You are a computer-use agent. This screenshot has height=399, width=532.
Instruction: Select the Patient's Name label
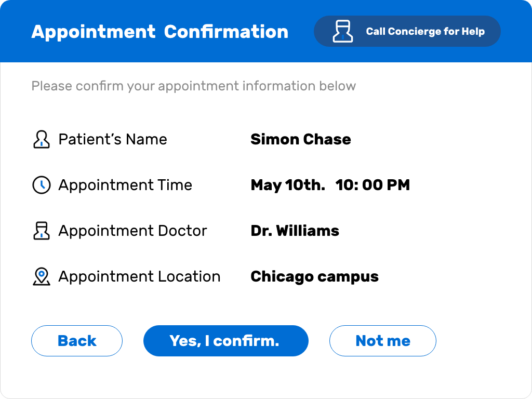pos(113,139)
